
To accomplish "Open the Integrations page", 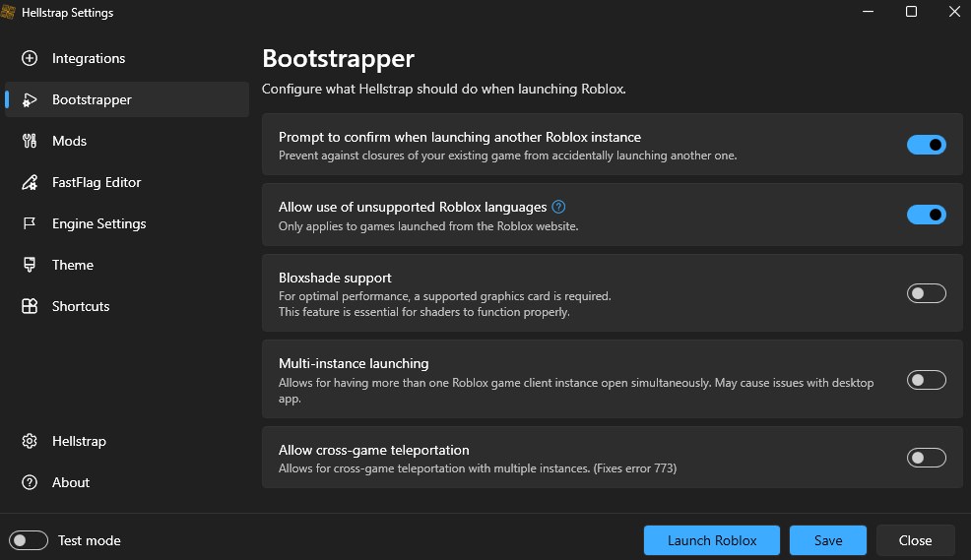I will pos(127,58).
